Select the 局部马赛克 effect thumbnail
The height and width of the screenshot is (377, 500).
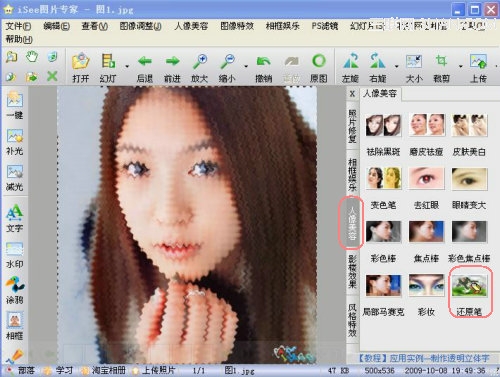[x=383, y=285]
